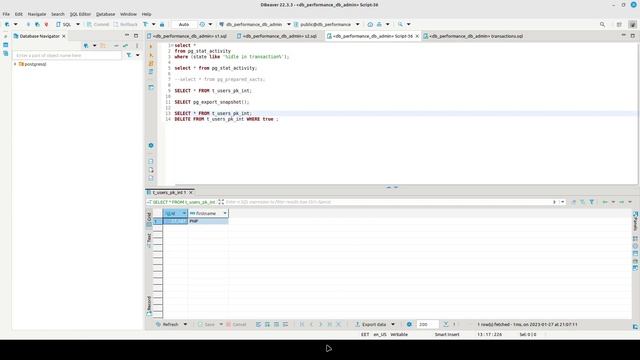Click the Commit transaction button
The height and width of the screenshot is (360, 640).
click(98, 24)
